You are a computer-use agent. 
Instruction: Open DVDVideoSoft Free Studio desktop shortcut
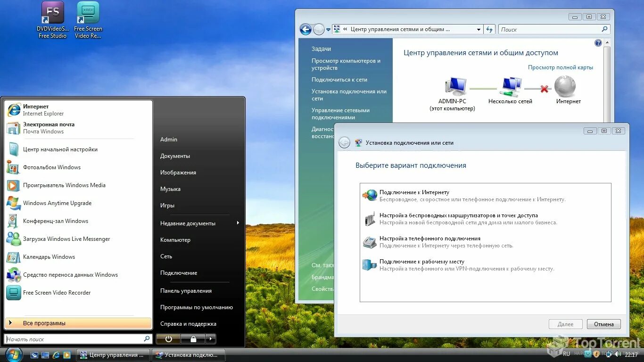[52, 20]
